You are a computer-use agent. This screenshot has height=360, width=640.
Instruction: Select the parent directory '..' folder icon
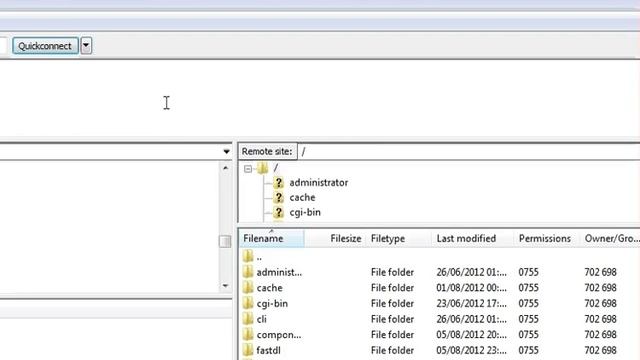[248, 257]
